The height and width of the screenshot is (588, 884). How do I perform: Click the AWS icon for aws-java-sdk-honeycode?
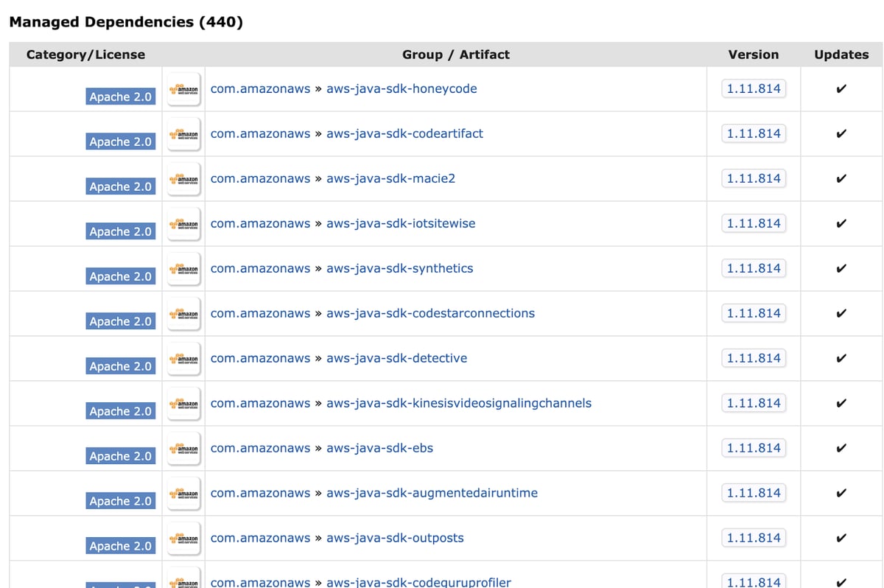(x=183, y=88)
